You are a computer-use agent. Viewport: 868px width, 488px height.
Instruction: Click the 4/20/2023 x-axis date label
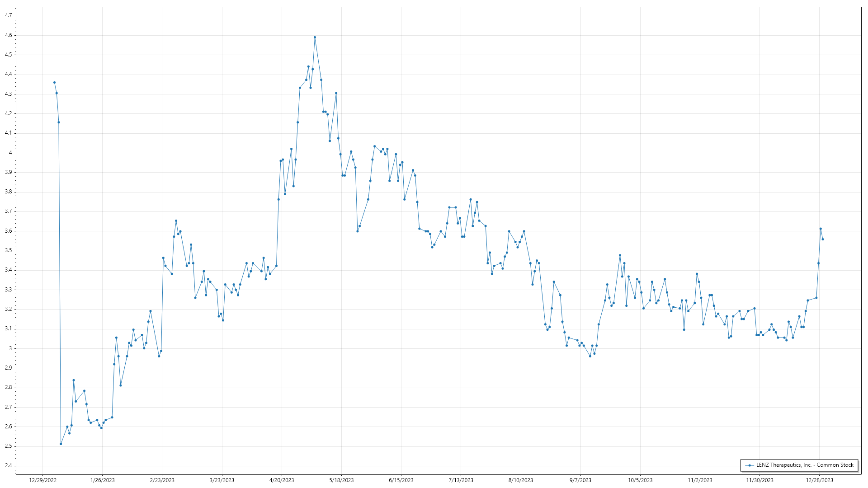pyautogui.click(x=282, y=480)
